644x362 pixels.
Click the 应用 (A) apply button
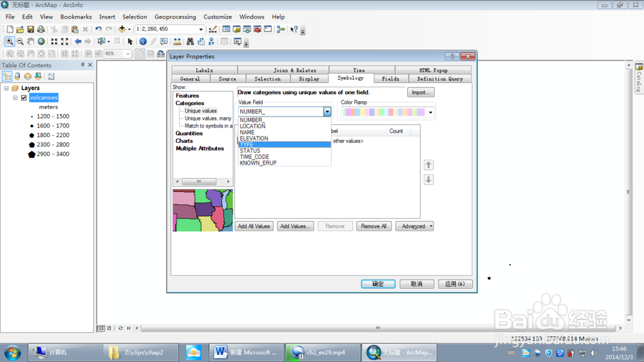tap(455, 284)
